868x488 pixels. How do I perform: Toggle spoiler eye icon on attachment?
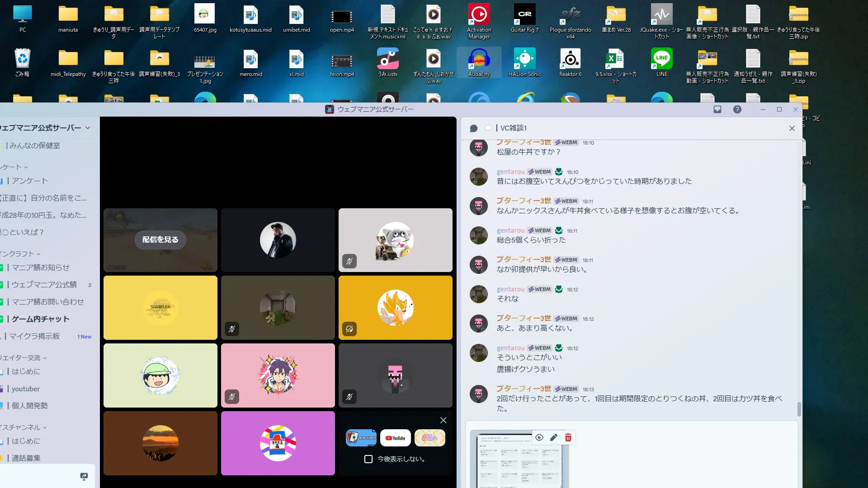point(539,437)
